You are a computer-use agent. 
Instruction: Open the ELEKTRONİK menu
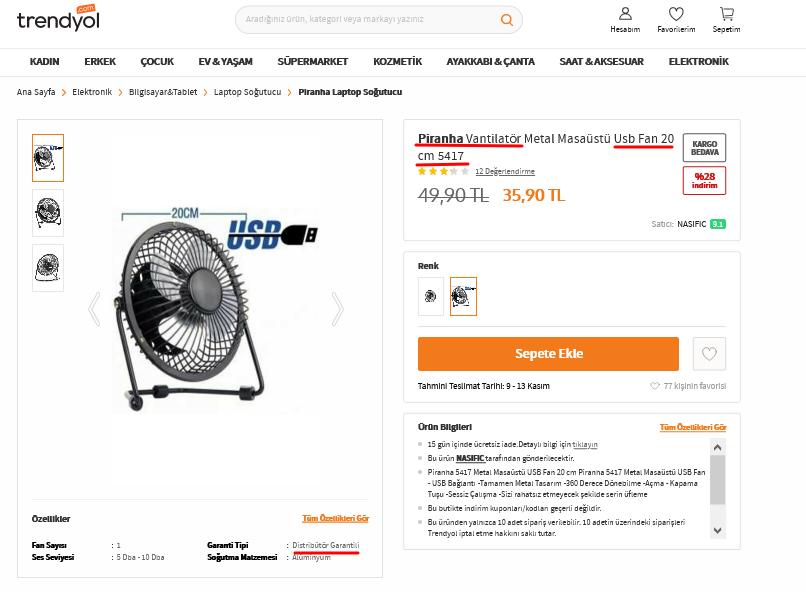[698, 62]
